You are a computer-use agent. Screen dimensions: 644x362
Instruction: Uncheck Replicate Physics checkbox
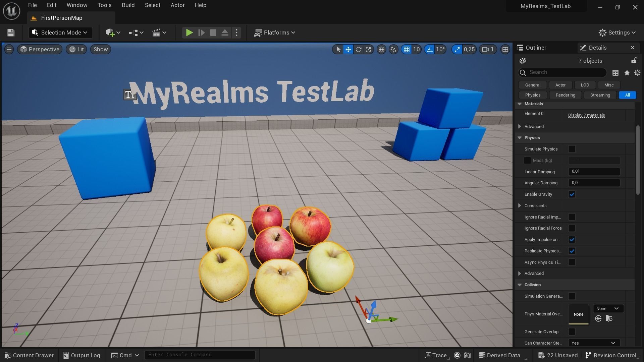[572, 251]
